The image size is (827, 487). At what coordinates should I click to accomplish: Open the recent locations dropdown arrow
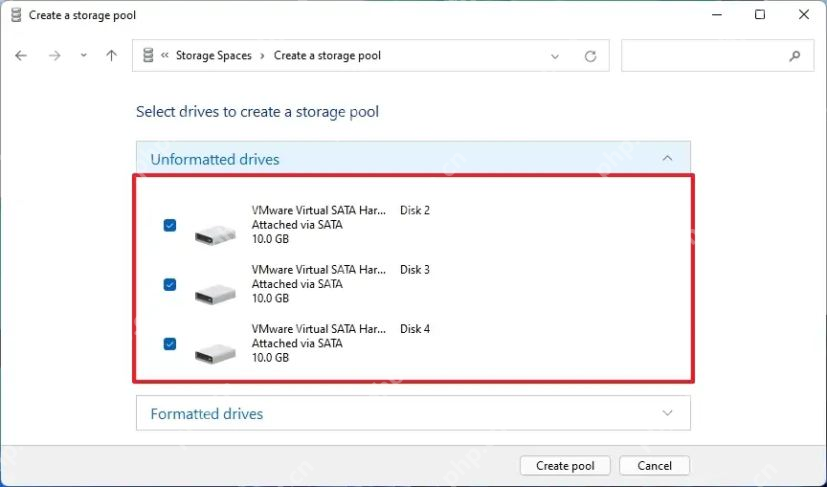[83, 55]
